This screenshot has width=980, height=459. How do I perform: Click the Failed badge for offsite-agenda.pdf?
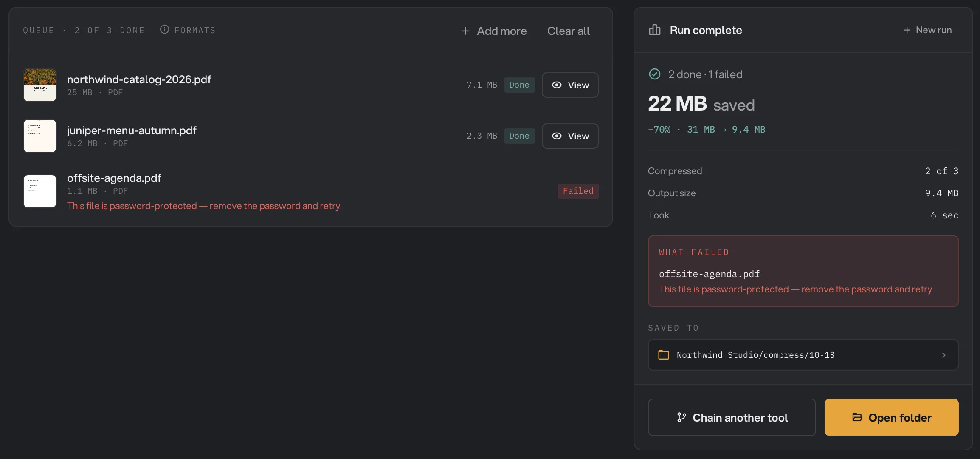click(578, 191)
